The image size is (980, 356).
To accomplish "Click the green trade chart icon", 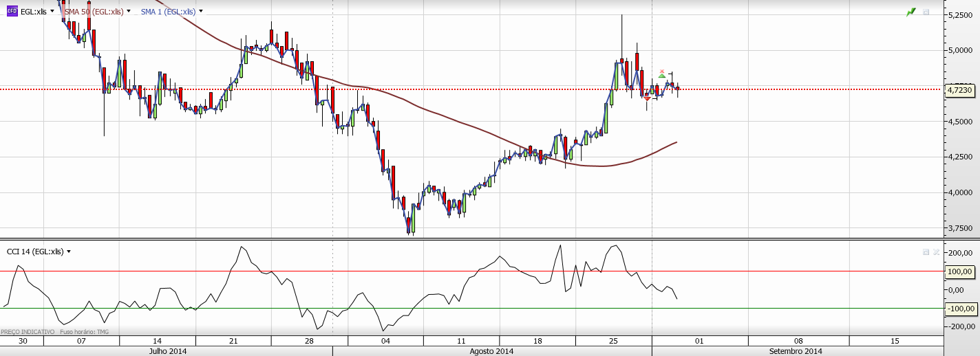I will tap(911, 12).
